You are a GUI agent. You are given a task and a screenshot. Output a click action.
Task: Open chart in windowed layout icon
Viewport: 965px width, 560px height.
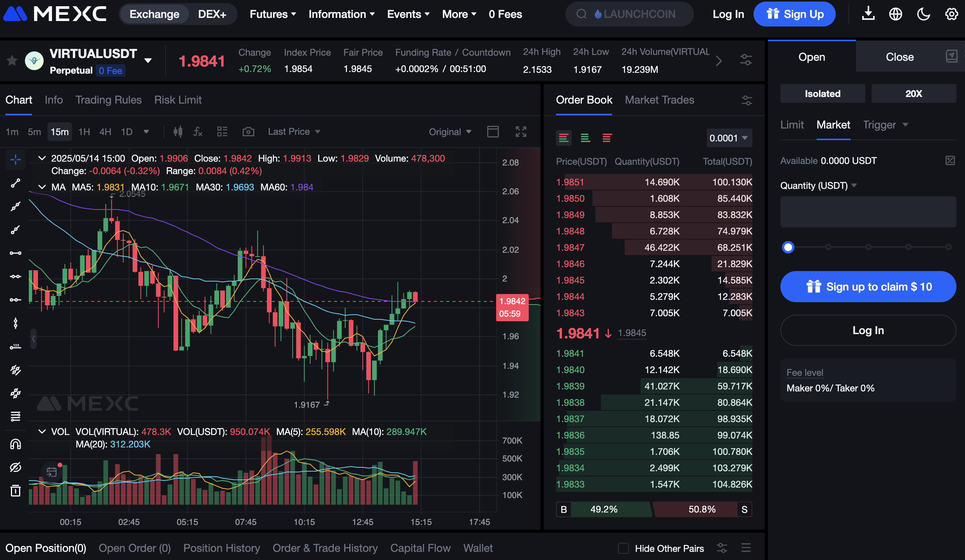click(x=493, y=132)
